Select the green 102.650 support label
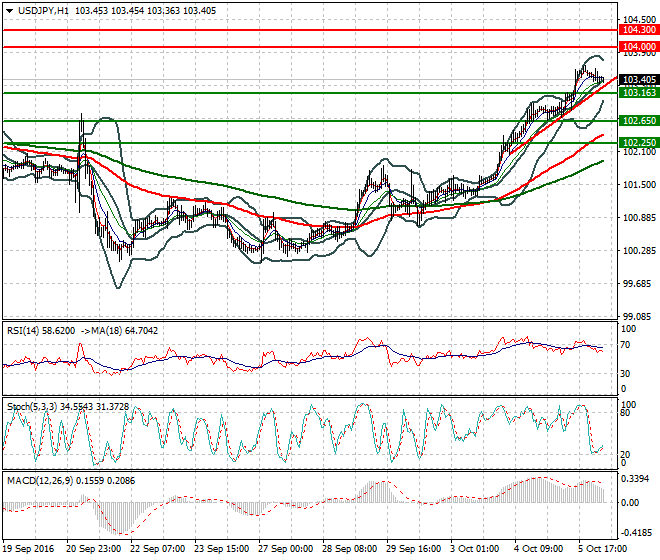The width and height of the screenshot is (660, 560). 639,121
